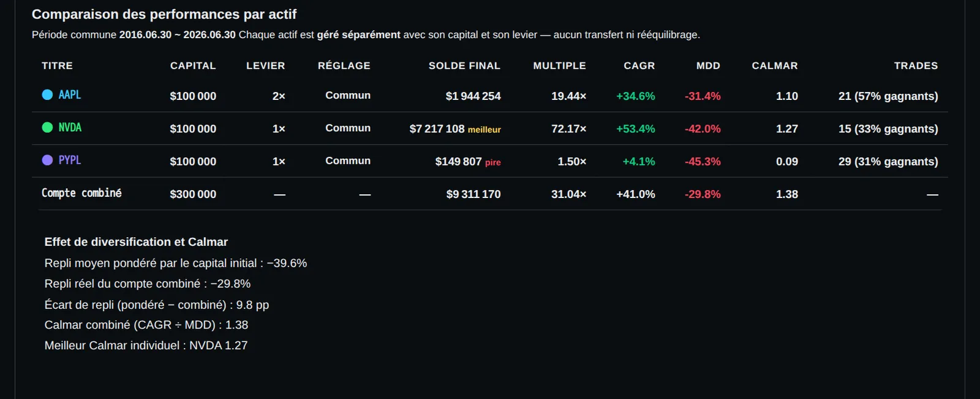This screenshot has height=399, width=980.
Task: Click AAPL final balance $1 944 254
Action: (473, 96)
